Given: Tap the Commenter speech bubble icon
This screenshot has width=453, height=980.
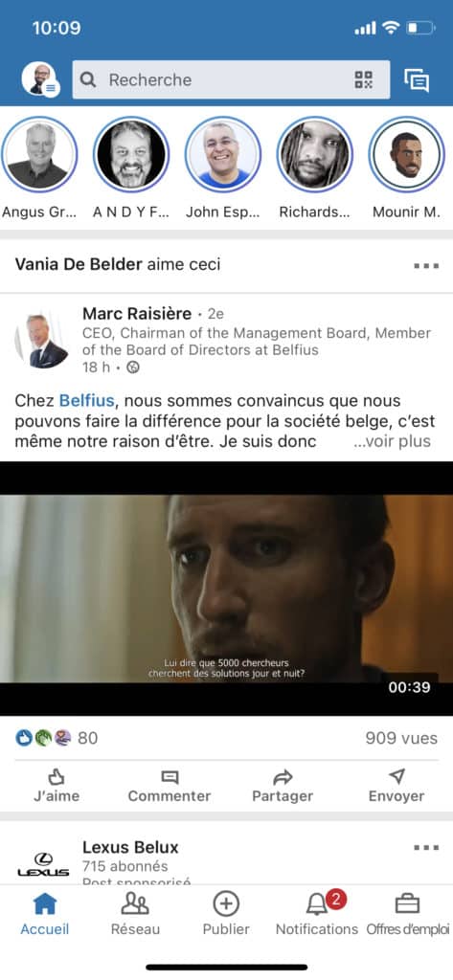Looking at the screenshot, I should (x=170, y=777).
